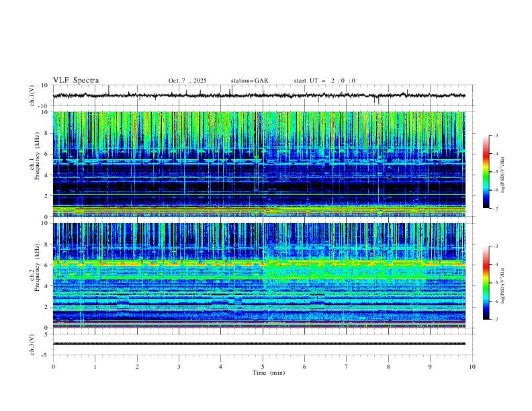Click the lower colorbar '-7' tick label
The image size is (532, 411).
click(x=496, y=320)
